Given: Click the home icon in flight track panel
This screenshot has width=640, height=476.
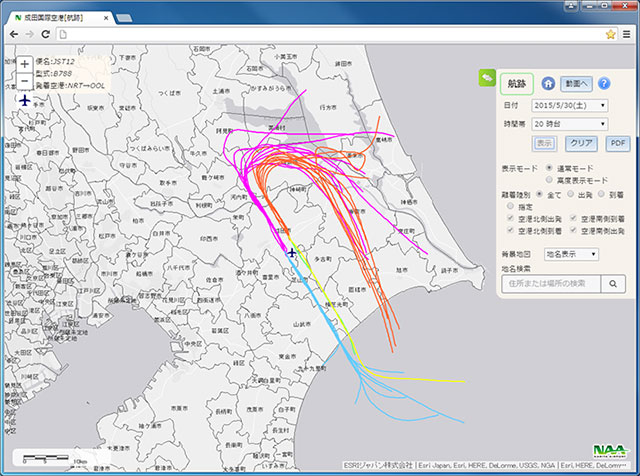Looking at the screenshot, I should 549,83.
